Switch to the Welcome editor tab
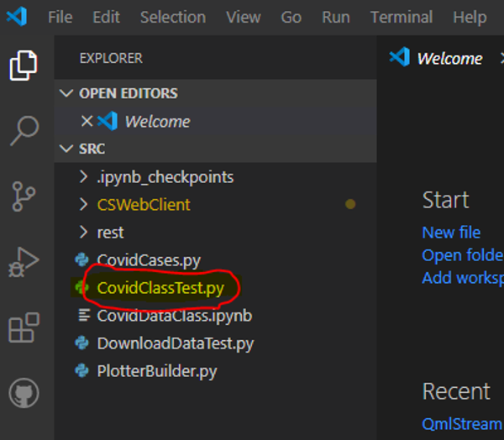Image resolution: width=504 pixels, height=440 pixels. (x=449, y=58)
